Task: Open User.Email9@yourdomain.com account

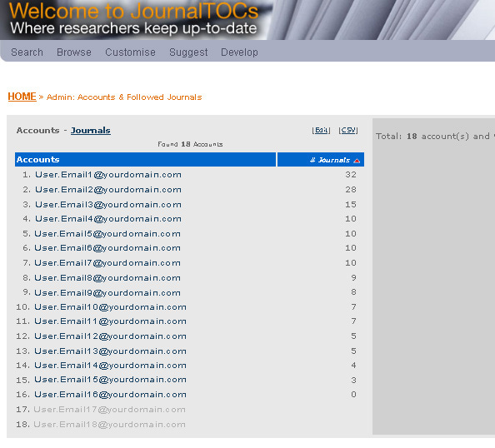Action: (x=107, y=293)
